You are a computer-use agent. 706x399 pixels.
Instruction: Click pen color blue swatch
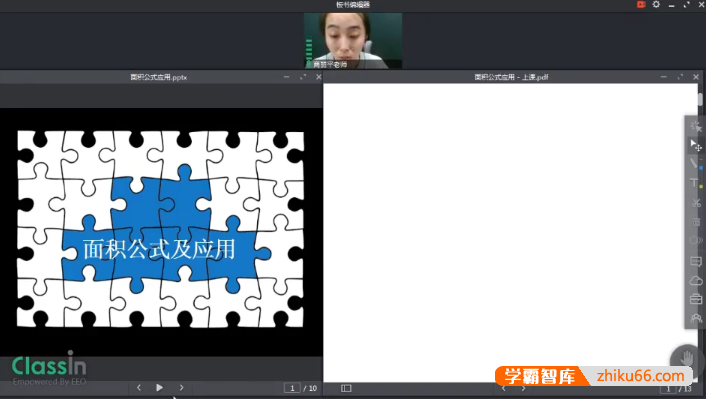pyautogui.click(x=701, y=168)
